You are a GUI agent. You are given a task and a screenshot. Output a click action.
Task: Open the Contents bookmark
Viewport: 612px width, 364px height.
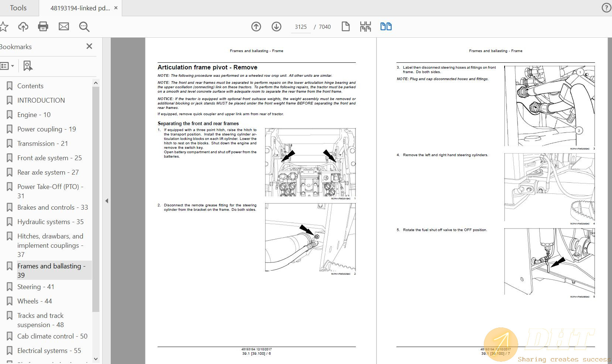click(x=30, y=86)
